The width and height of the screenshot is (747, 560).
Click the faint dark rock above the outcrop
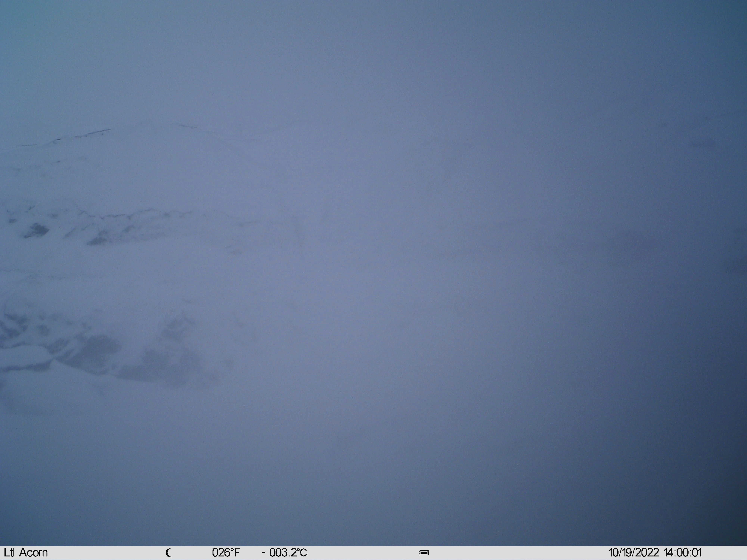pos(177,324)
